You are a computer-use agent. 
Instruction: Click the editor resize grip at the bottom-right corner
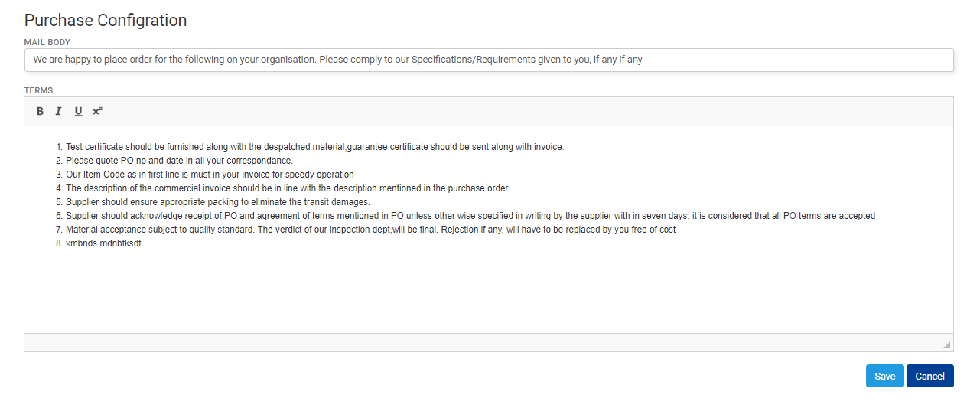(x=947, y=344)
